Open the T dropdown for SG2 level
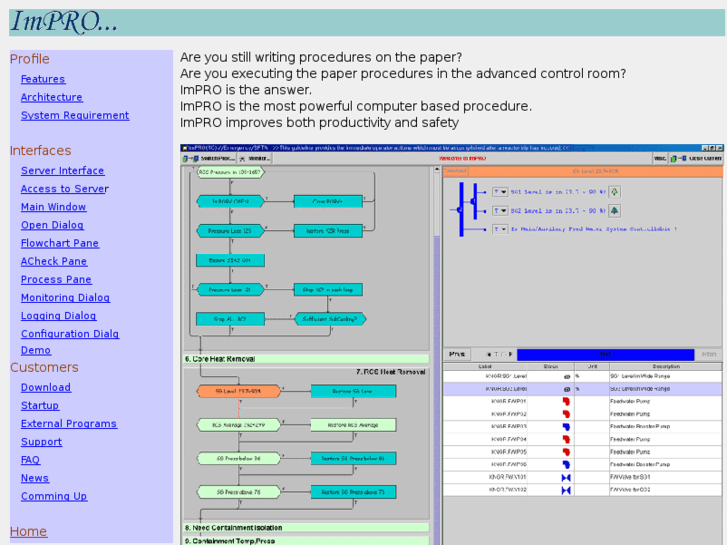Screen dimensions: 727x545 pos(500,211)
